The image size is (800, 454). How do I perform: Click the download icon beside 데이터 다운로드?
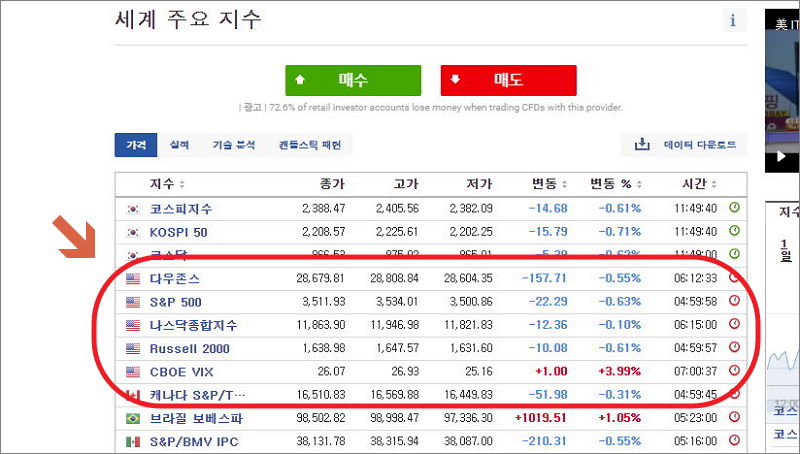point(642,145)
